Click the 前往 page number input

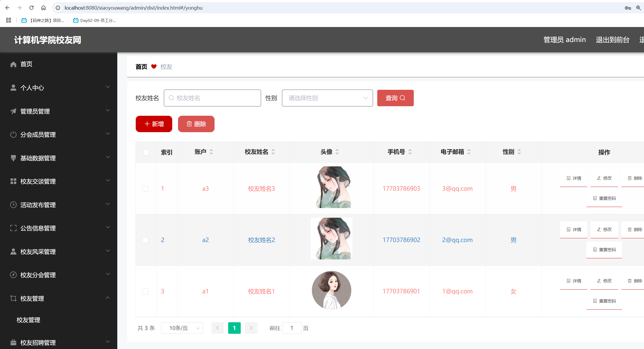[292, 328]
